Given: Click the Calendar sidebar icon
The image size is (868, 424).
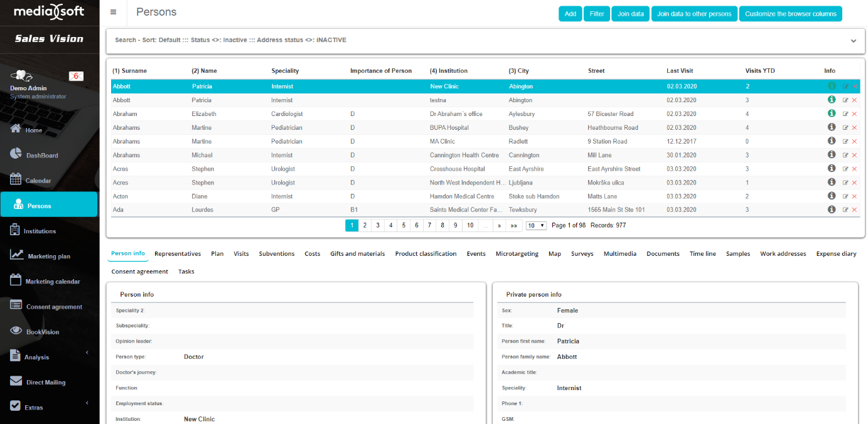Looking at the screenshot, I should click(x=16, y=179).
